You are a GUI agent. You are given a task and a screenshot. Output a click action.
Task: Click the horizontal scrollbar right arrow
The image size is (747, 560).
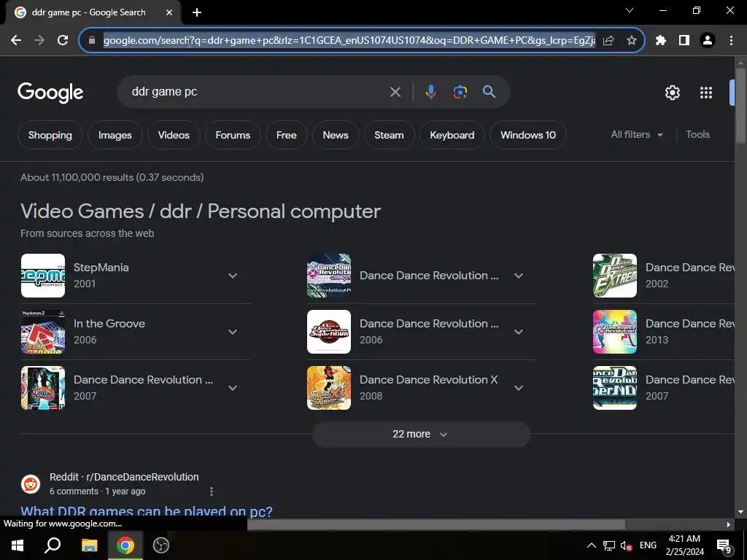click(x=728, y=524)
